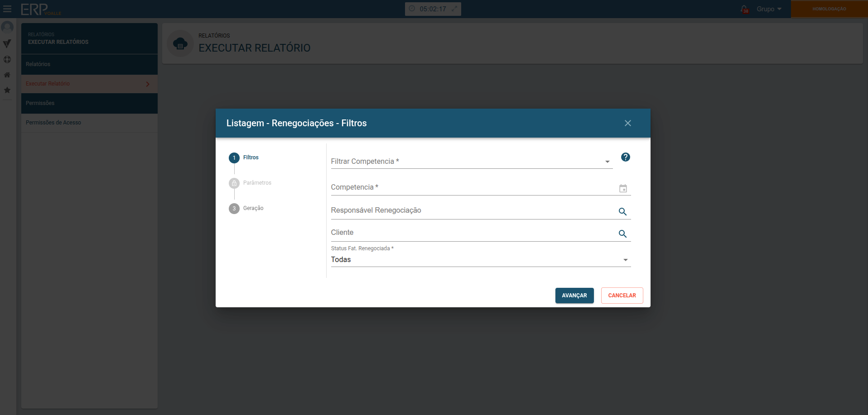Click the lifebuoy support icon in sidebar

(x=7, y=59)
